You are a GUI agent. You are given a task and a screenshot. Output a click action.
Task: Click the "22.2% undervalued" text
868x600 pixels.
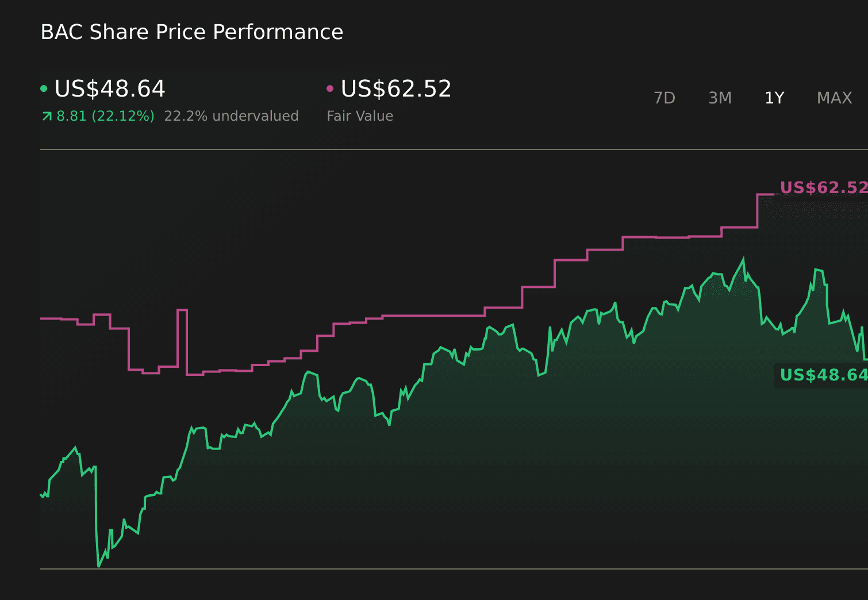click(231, 116)
